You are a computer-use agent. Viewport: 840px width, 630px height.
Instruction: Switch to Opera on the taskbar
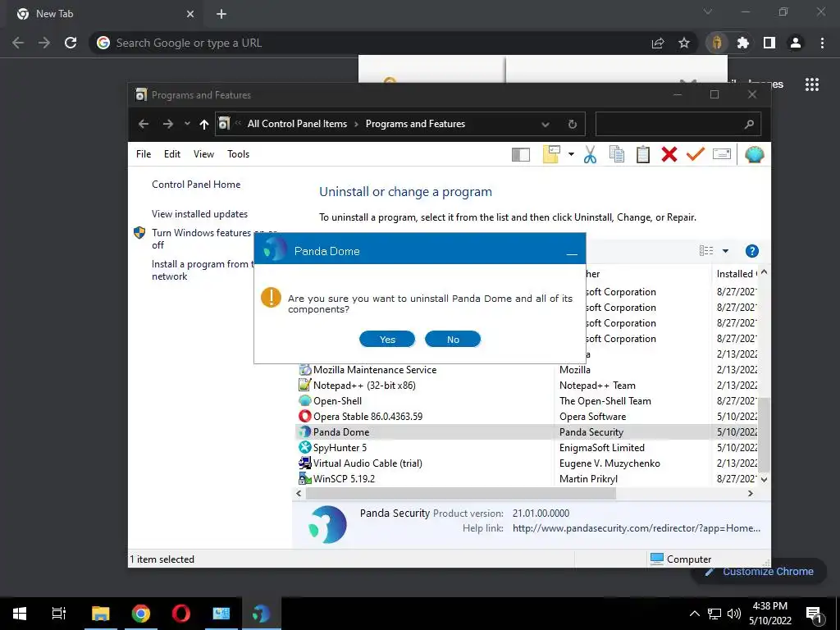pyautogui.click(x=181, y=614)
